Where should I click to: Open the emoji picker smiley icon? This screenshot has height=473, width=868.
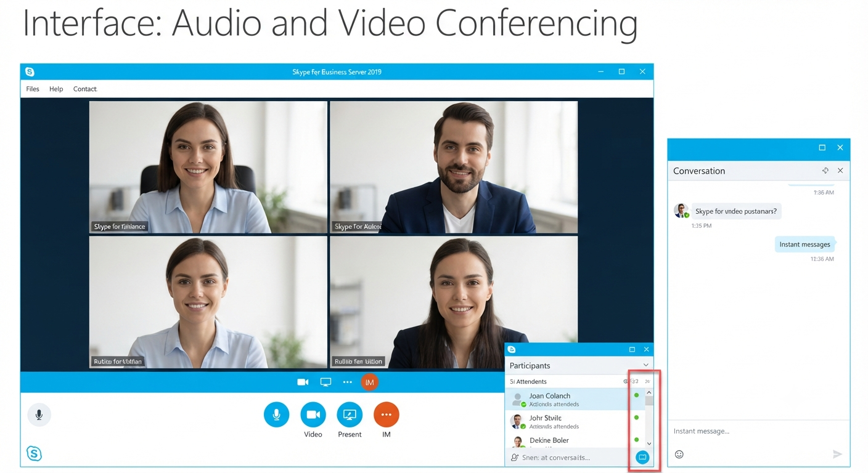coord(679,455)
